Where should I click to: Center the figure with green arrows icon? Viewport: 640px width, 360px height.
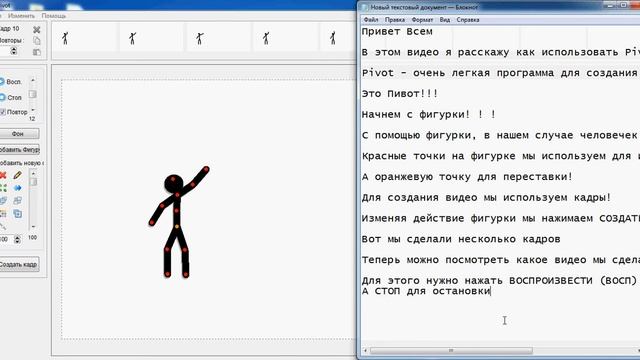[x=3, y=188]
